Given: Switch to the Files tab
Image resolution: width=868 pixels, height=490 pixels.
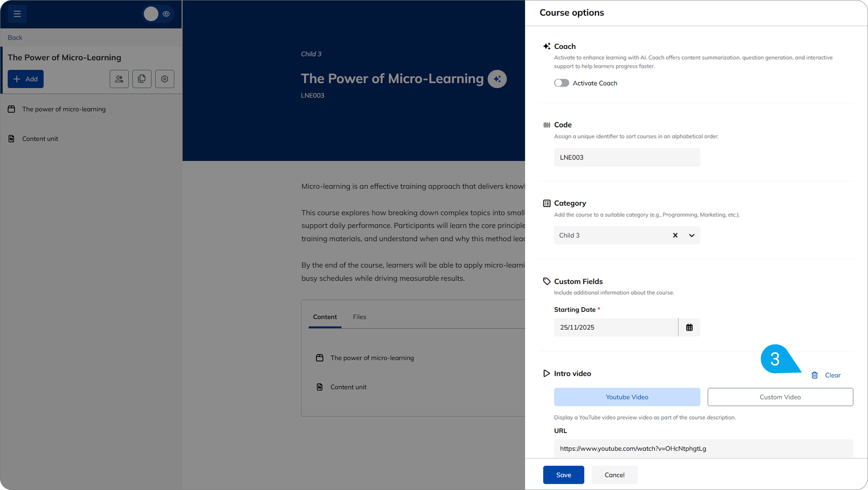Looking at the screenshot, I should 359,317.
